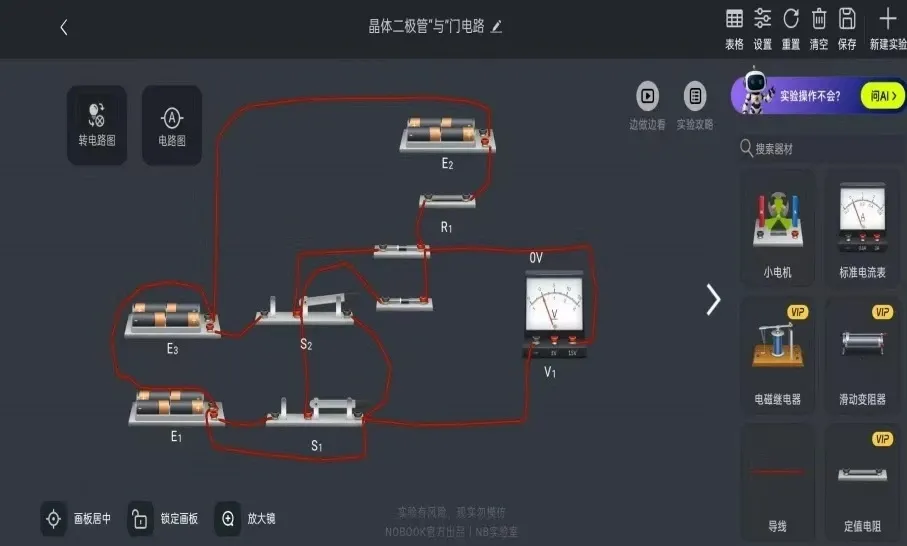The width and height of the screenshot is (907, 546).
Task: Toggle knife switch S2 on the board
Action: point(305,308)
